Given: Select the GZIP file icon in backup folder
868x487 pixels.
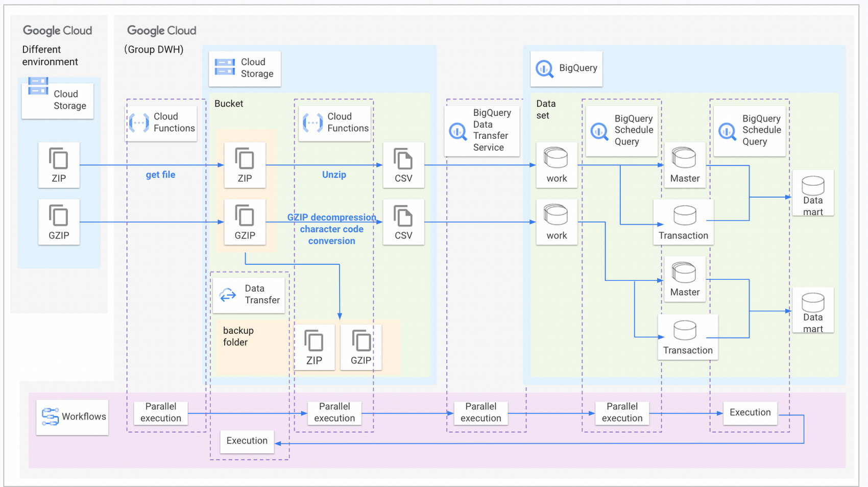Looking at the screenshot, I should (x=361, y=340).
